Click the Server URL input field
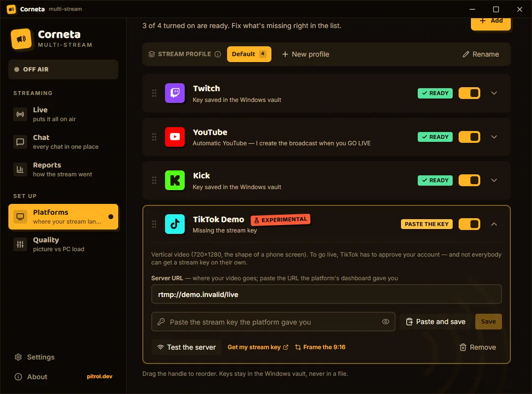The height and width of the screenshot is (394, 532). pos(327,294)
